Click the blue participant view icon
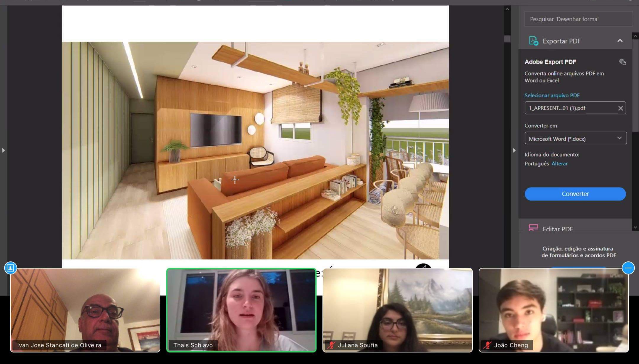 point(10,268)
